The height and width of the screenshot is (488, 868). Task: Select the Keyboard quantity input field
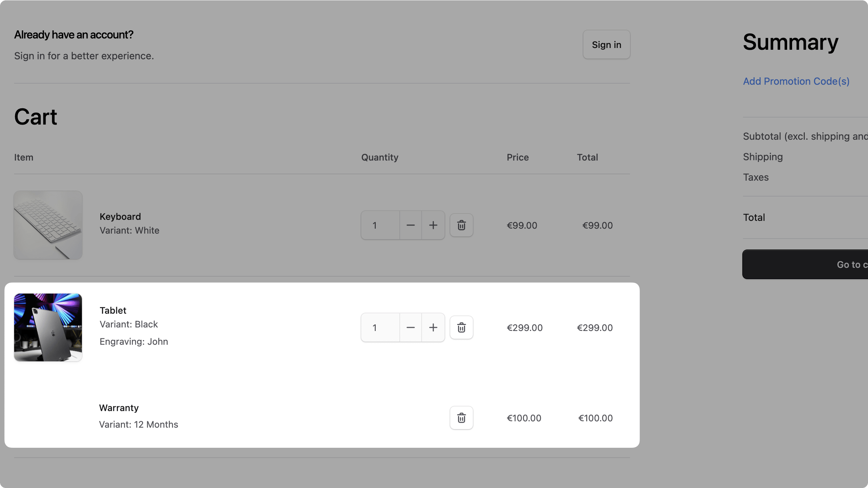pos(380,225)
